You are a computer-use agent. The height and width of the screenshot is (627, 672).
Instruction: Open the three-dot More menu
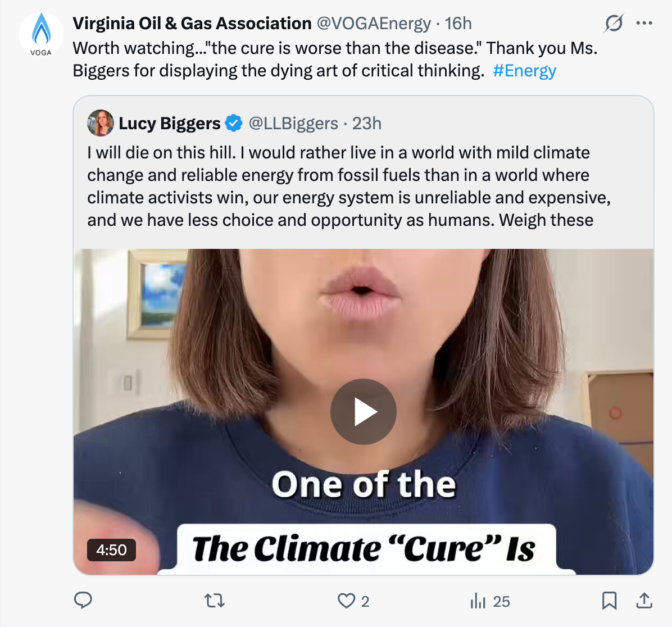pos(644,24)
